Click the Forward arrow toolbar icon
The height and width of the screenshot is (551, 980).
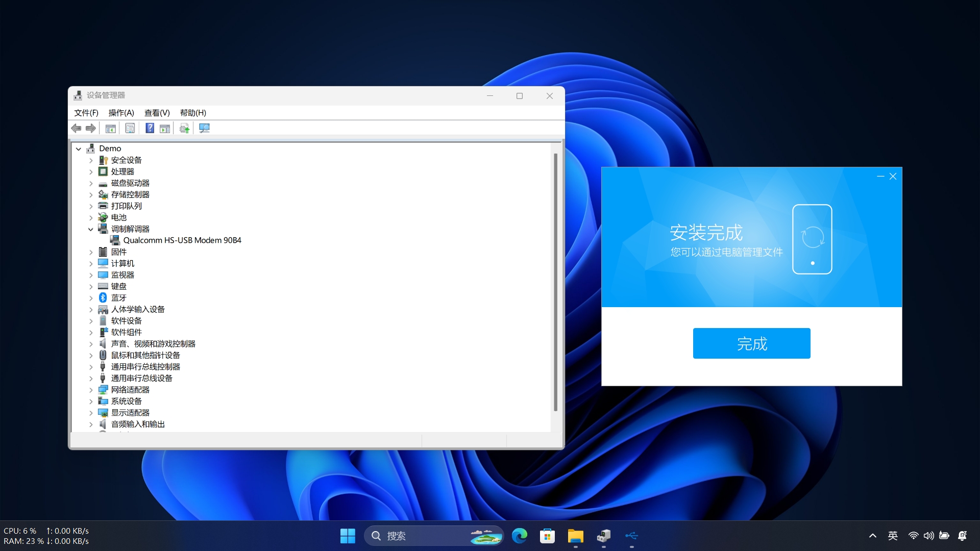[x=91, y=129]
